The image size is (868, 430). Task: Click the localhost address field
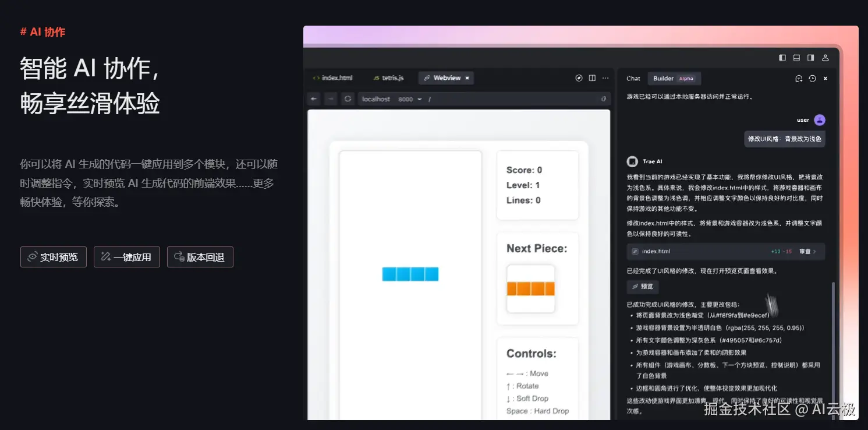coord(483,99)
